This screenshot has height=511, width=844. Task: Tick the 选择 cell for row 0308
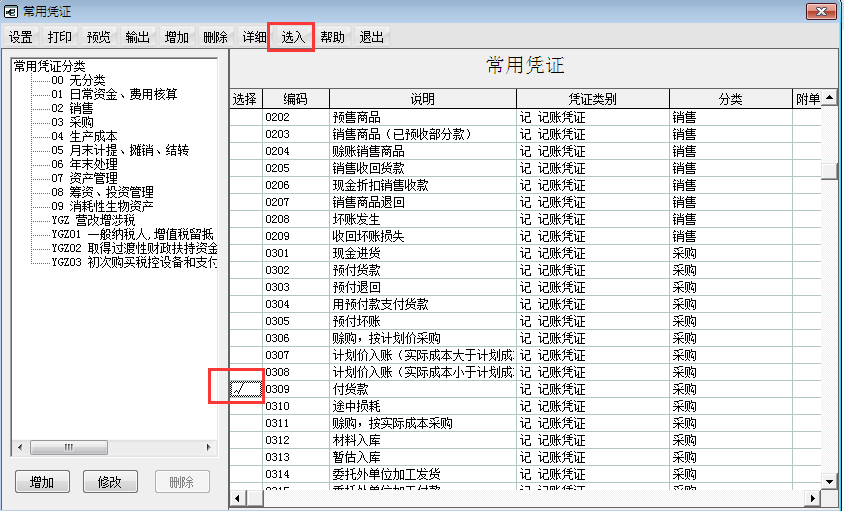[245, 372]
